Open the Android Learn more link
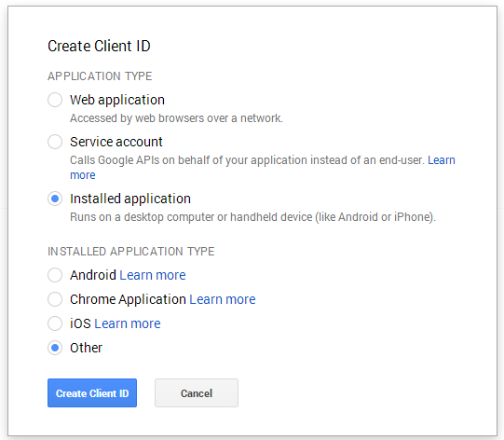The height and width of the screenshot is (440, 504). [153, 275]
